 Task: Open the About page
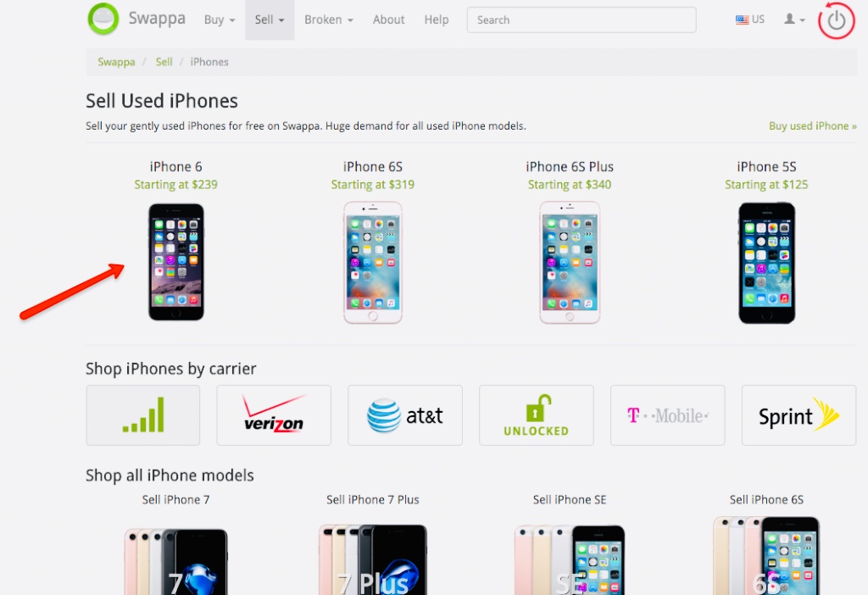point(388,20)
